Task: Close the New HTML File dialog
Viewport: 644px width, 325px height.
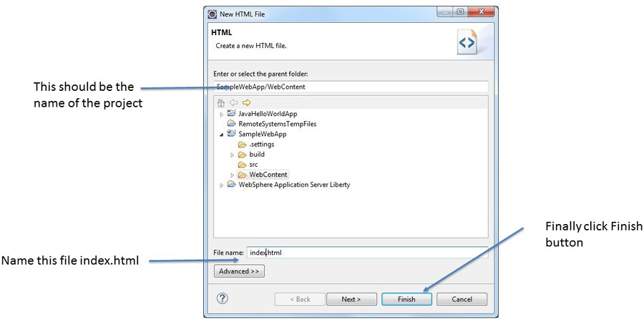Action: point(482,12)
